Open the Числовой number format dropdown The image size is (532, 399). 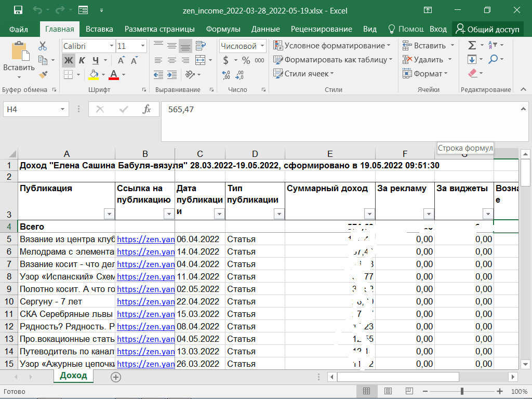tap(262, 46)
